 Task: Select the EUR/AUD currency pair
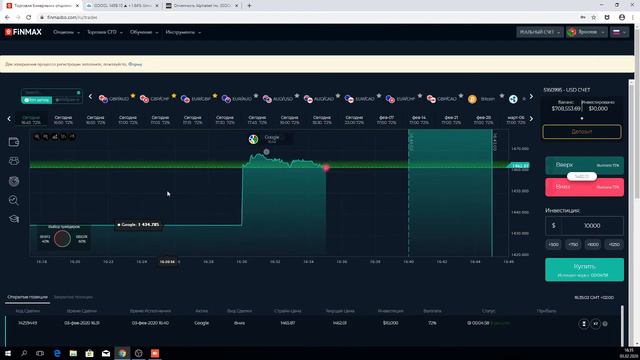[x=237, y=99]
